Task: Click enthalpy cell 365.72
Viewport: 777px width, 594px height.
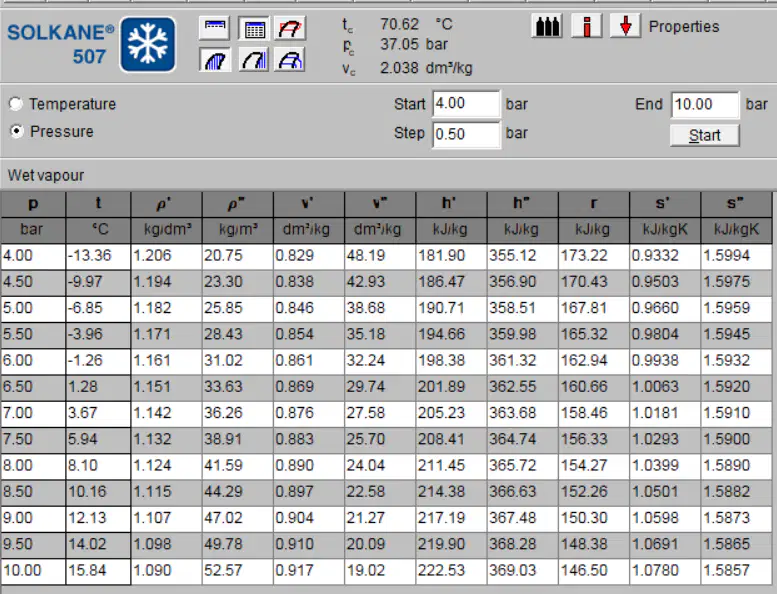Action: click(x=522, y=466)
